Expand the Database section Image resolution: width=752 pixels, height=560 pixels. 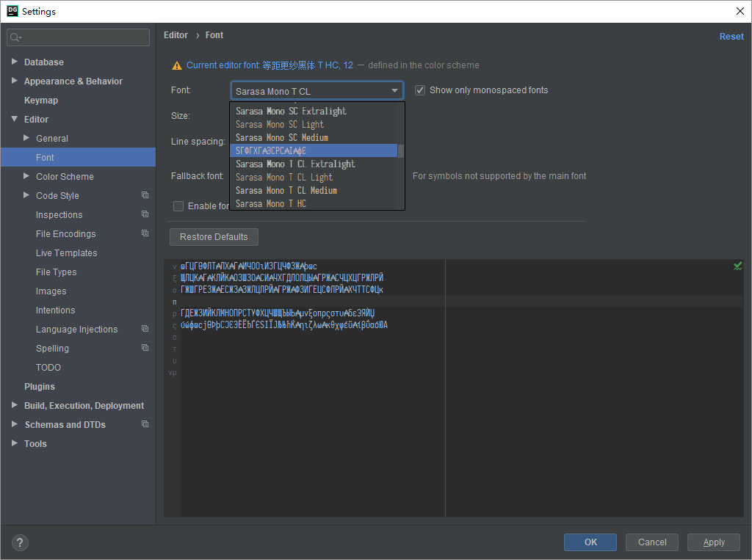pos(15,62)
